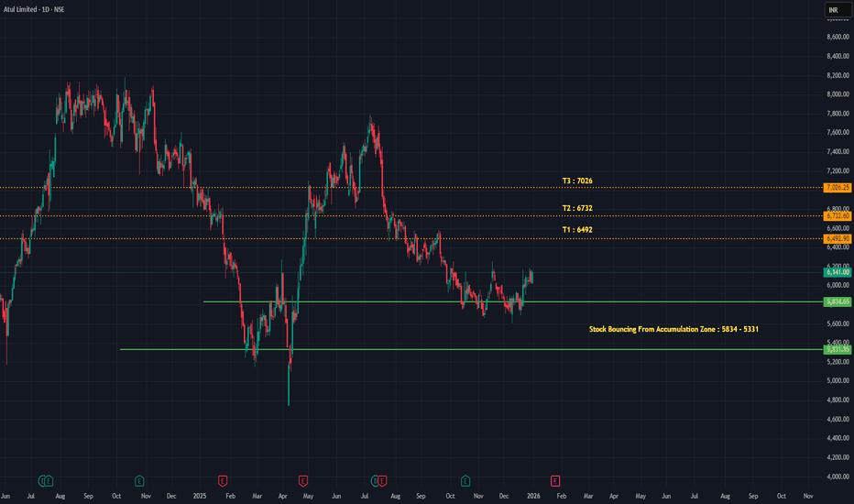
Task: Click the current price 6,141.00 axis label
Action: click(x=838, y=272)
